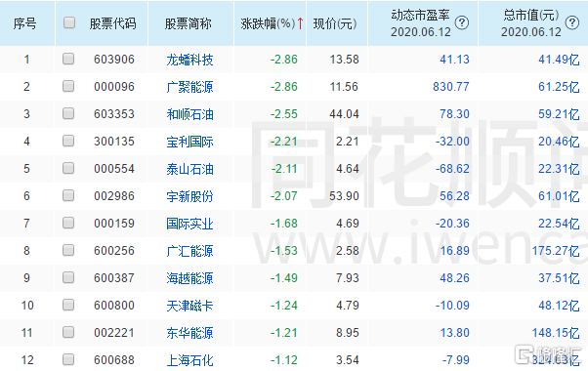Check the box for stock 600688
The height and width of the screenshot is (371, 588).
[x=68, y=359]
